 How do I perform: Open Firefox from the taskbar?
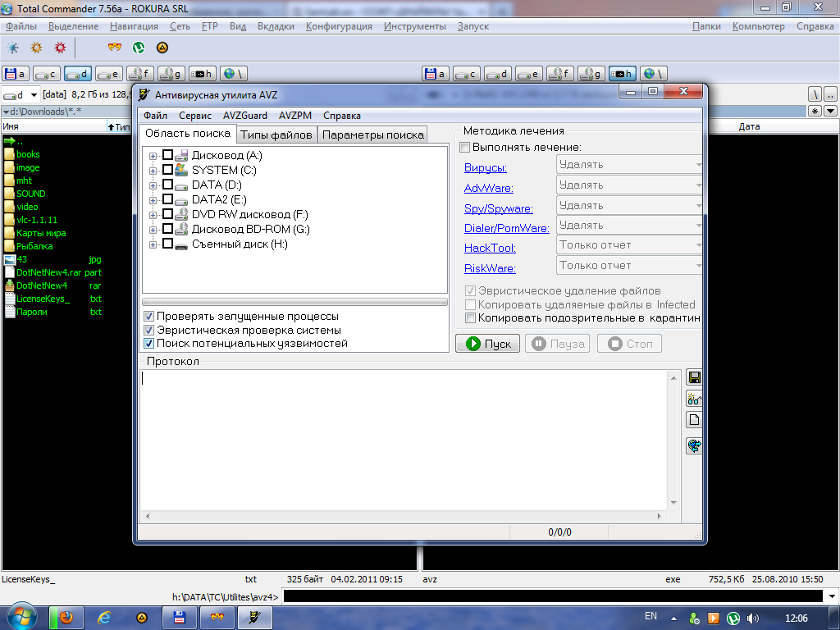click(66, 618)
